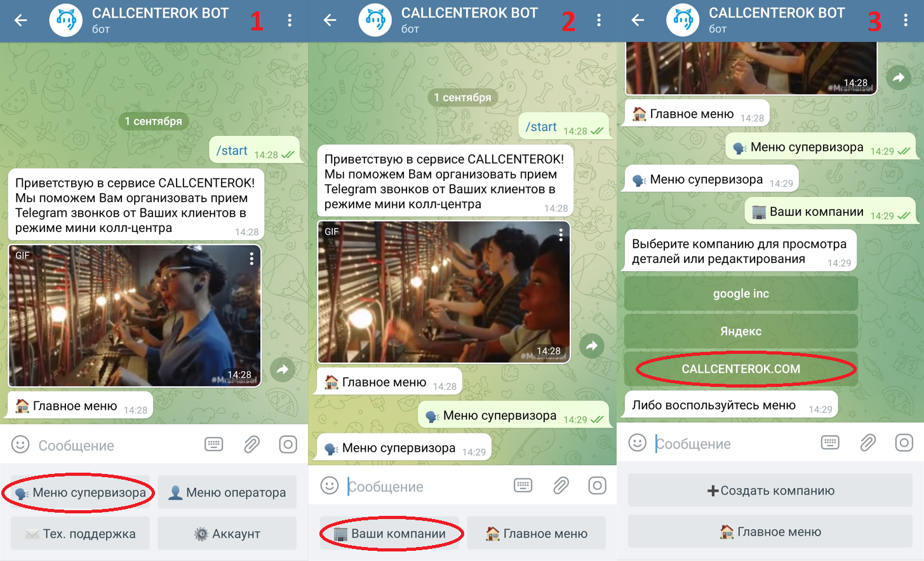Open three-dot menu in first screen header
Screen dimensions: 924x561
290,20
